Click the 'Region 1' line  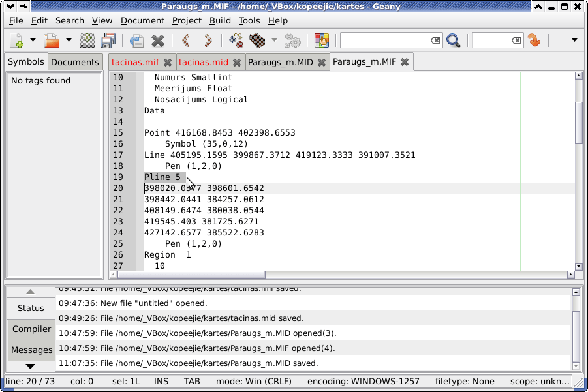168,255
